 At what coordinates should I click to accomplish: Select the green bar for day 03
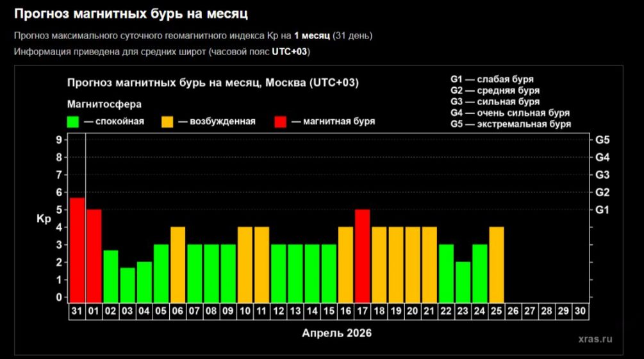click(128, 284)
